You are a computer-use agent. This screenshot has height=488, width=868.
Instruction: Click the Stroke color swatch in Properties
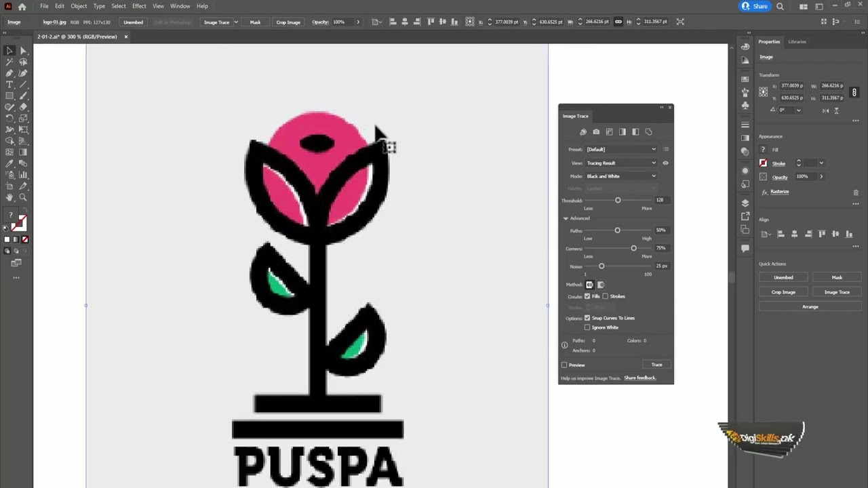[x=763, y=163]
